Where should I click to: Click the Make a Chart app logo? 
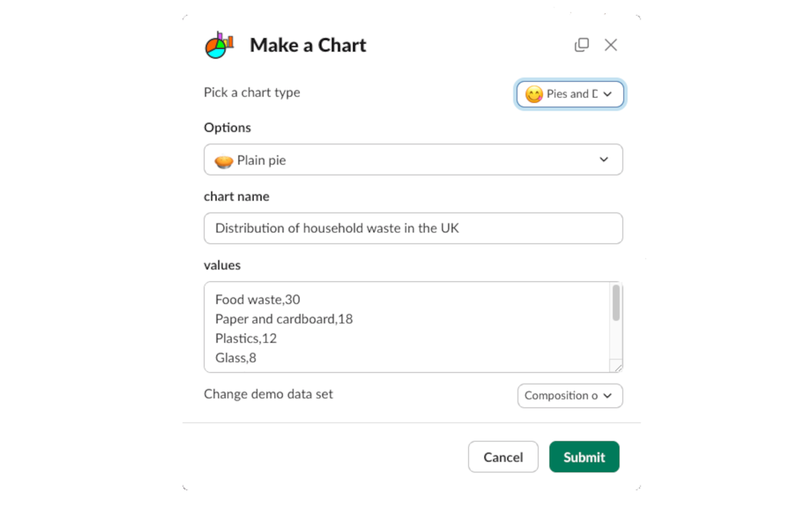click(x=219, y=45)
